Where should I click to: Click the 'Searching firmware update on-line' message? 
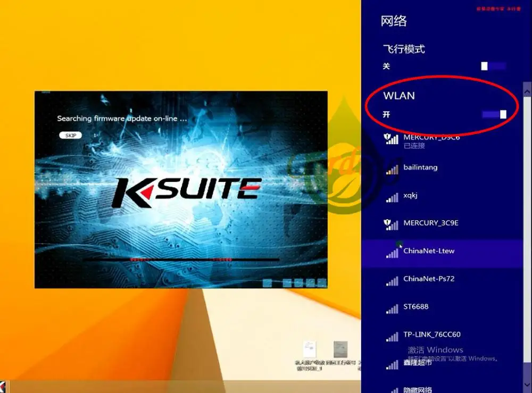(122, 119)
